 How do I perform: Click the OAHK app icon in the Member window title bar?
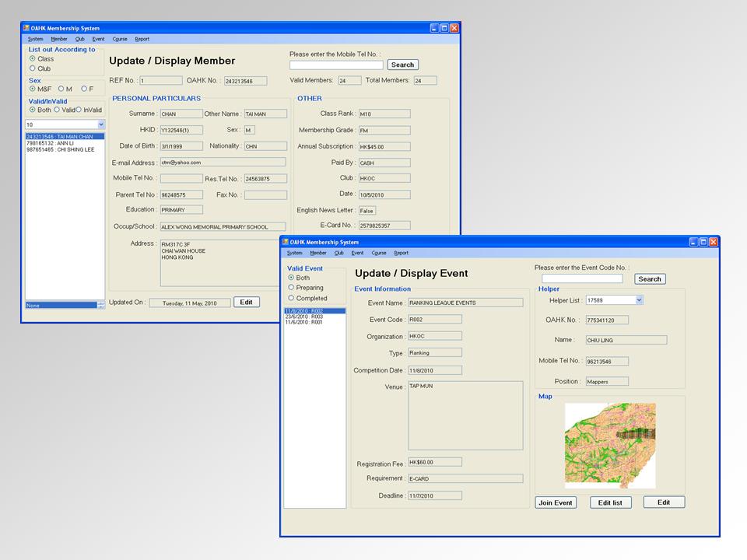coord(26,28)
